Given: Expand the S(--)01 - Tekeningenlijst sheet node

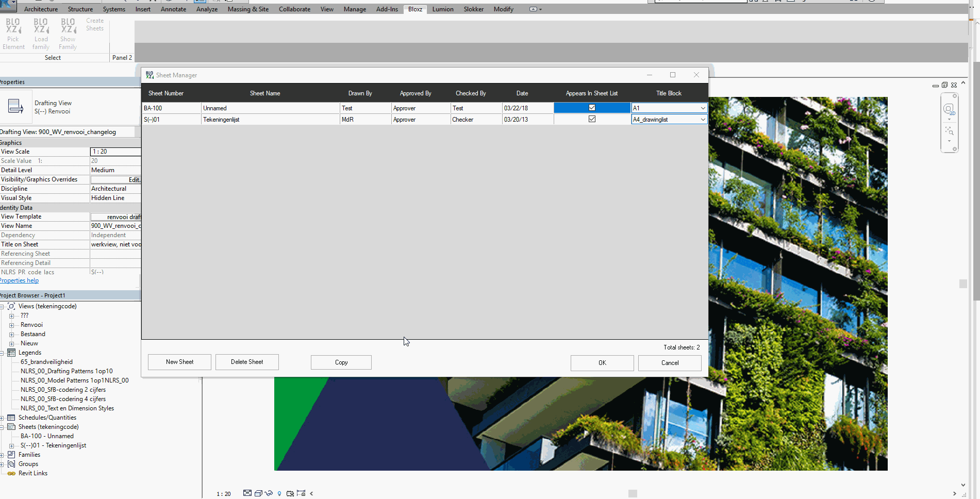Looking at the screenshot, I should [11, 446].
